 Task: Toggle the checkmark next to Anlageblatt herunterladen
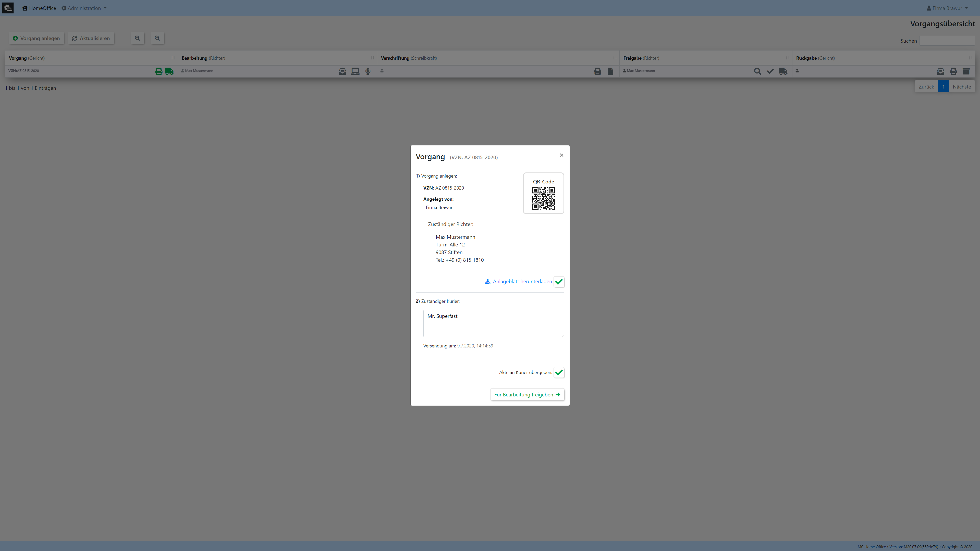558,282
